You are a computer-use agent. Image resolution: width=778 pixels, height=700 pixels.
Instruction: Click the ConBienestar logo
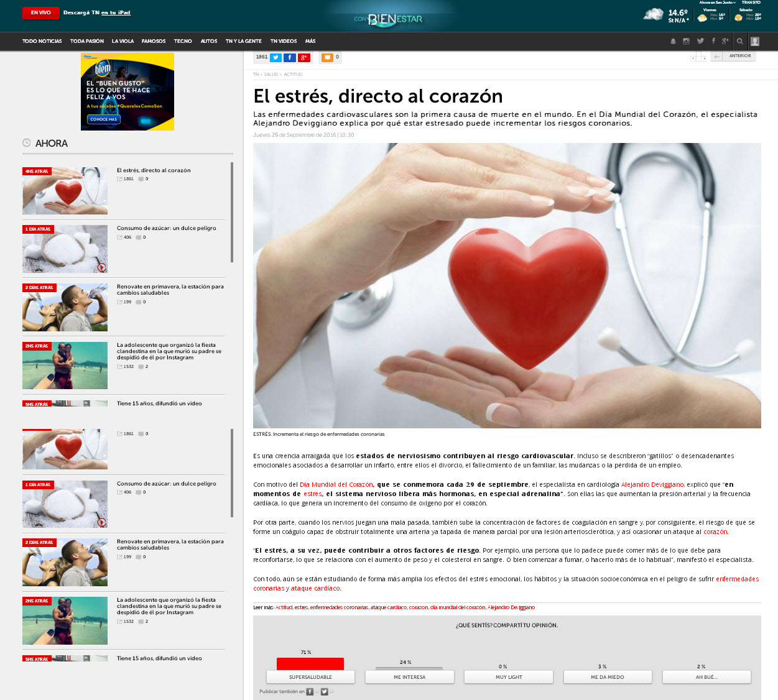coord(389,19)
